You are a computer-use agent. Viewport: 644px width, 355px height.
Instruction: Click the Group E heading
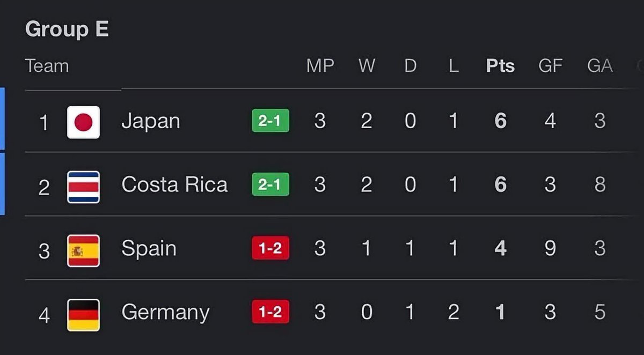tap(67, 29)
